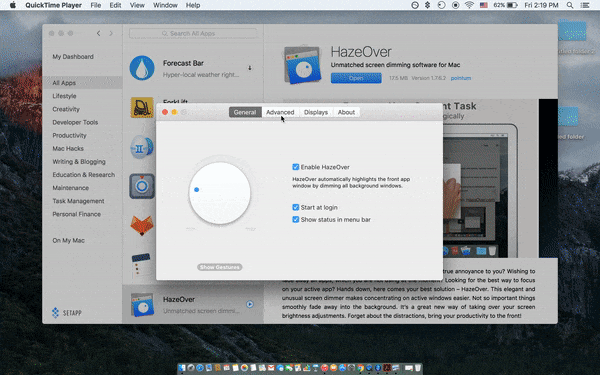Screen dimensions: 600x375
Task: Click the round blue-ring app icon in list
Action: [142, 186]
